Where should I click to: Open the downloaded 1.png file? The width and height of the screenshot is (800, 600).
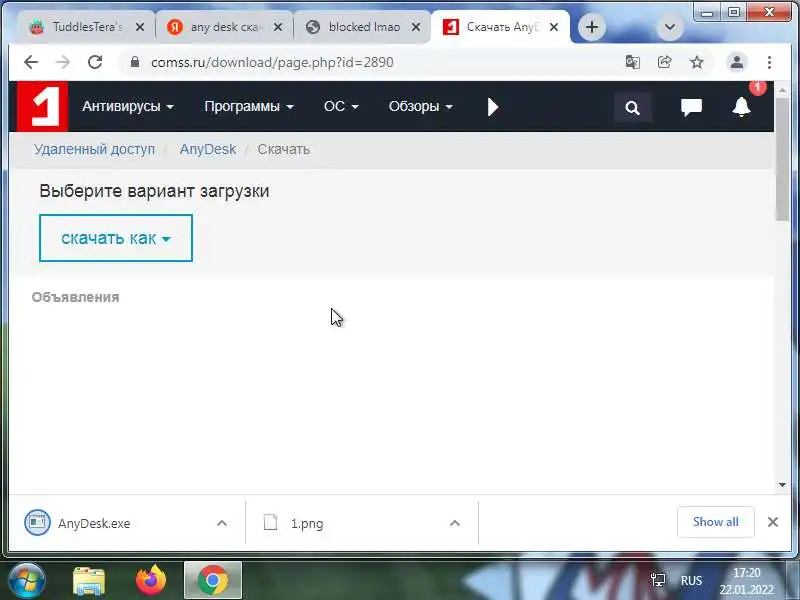pos(294,523)
